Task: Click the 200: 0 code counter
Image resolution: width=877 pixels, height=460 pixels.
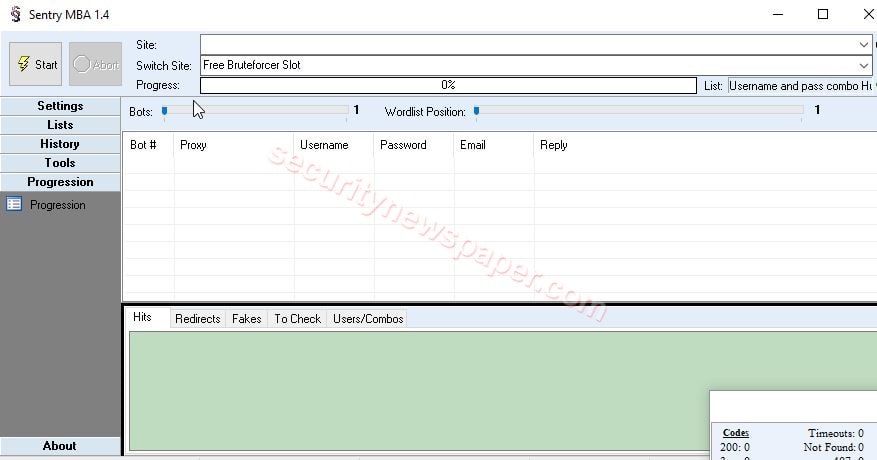Action: pyautogui.click(x=734, y=448)
